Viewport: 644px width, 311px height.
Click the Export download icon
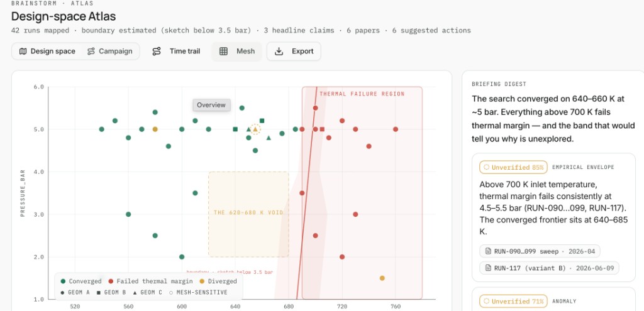click(279, 52)
